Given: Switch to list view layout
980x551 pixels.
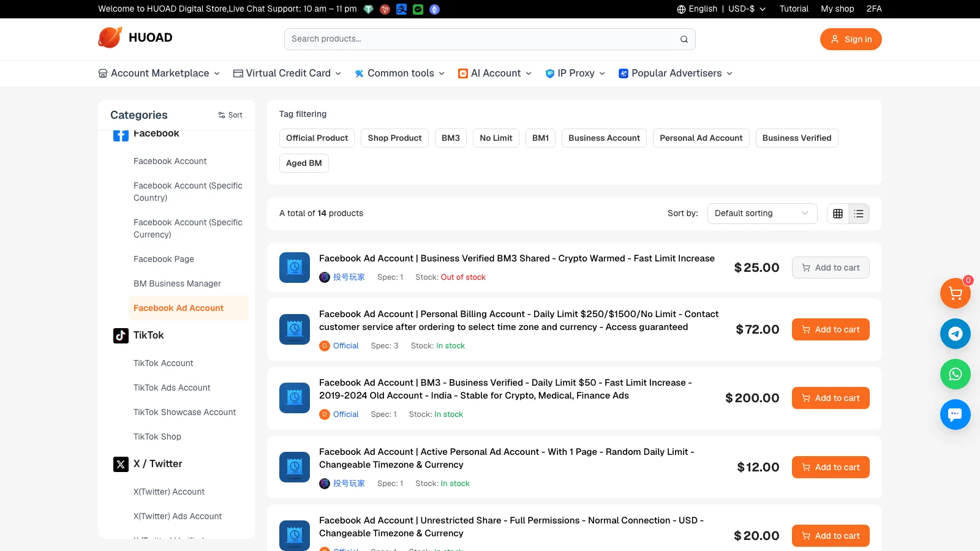Looking at the screenshot, I should coord(859,214).
